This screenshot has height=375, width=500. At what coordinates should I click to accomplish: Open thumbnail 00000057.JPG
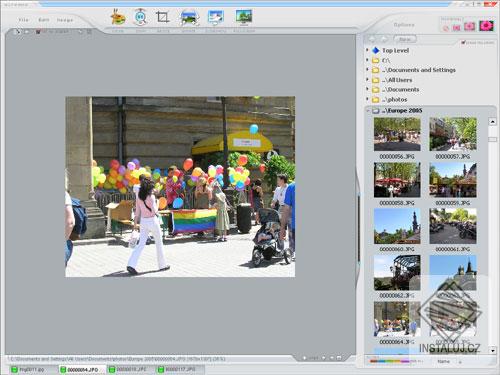click(453, 134)
